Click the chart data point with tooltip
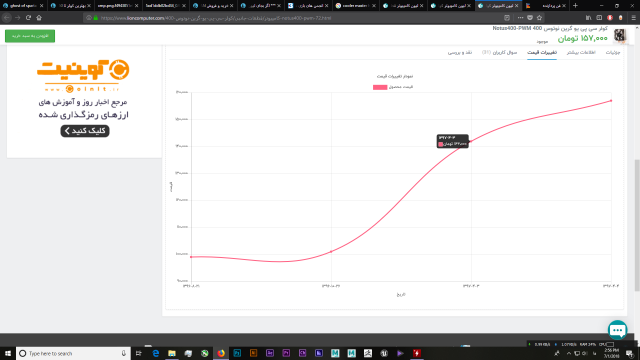 point(471,142)
